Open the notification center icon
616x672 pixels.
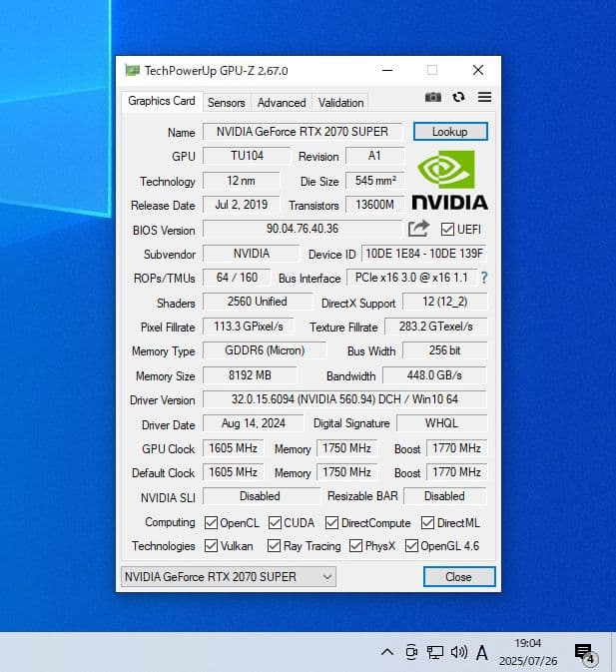(585, 653)
